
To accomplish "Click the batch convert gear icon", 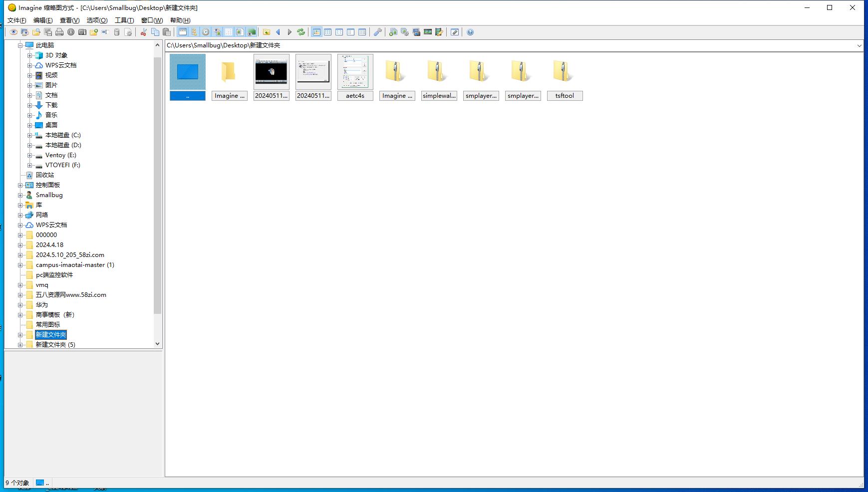I will pyautogui.click(x=405, y=32).
